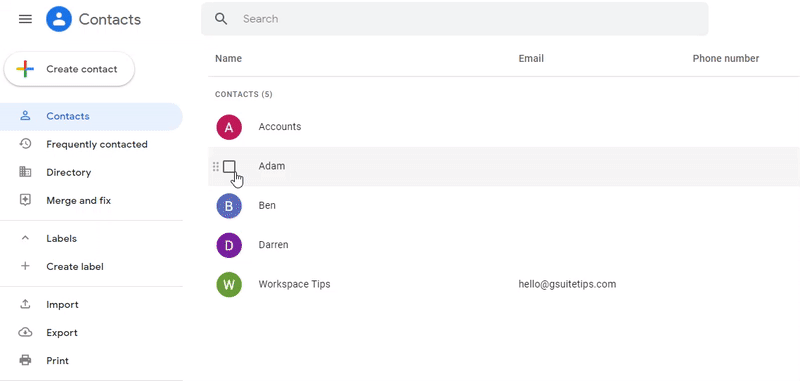Image resolution: width=800 pixels, height=381 pixels.
Task: Click the plus icon for Create label
Action: tap(25, 266)
